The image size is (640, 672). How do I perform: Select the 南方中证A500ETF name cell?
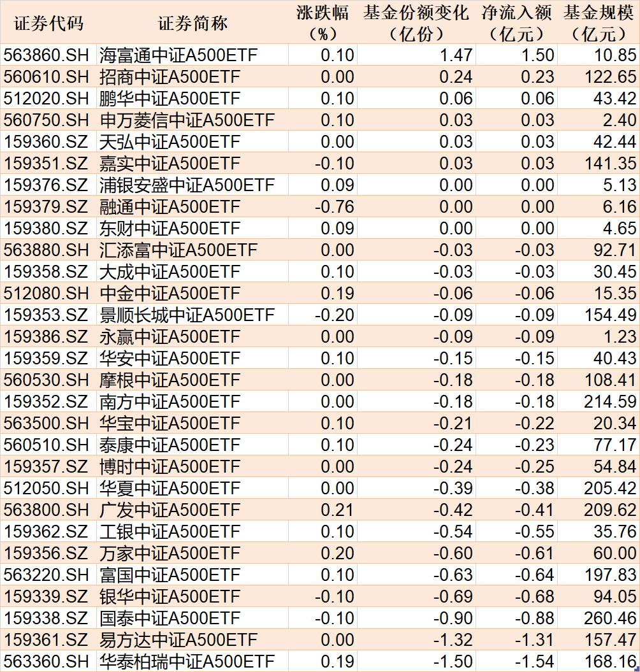pyautogui.click(x=170, y=402)
